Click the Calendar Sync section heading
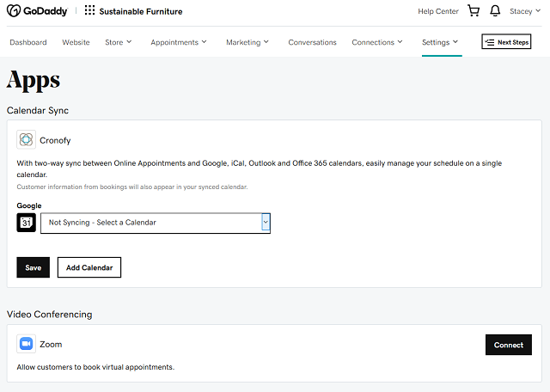This screenshot has height=392, width=550. point(38,110)
